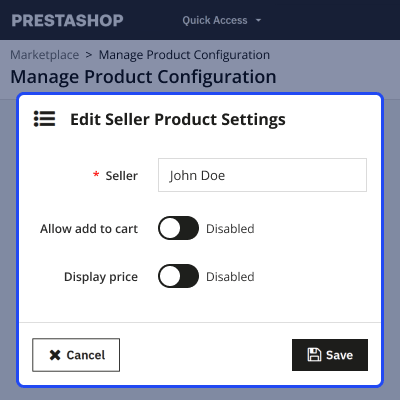This screenshot has height=400, width=400.
Task: Click Disabled text beside Display price
Action: pos(230,277)
